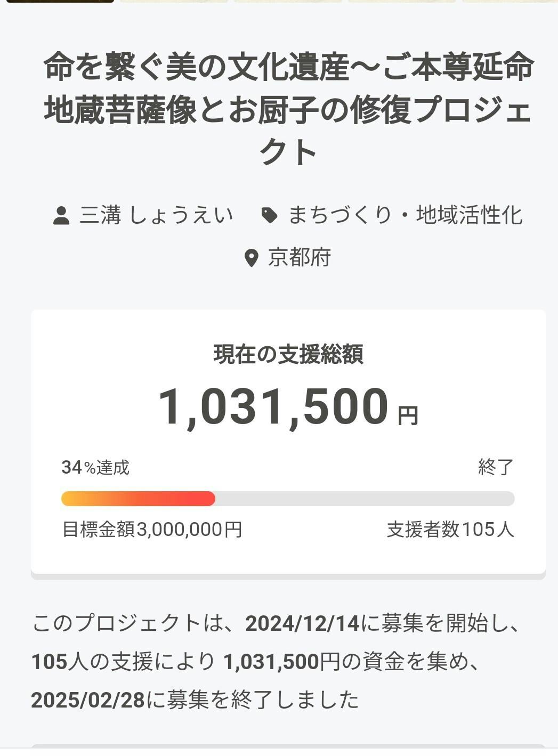Select the dark thumbnail at top left
558x756 pixels.
point(60,1)
